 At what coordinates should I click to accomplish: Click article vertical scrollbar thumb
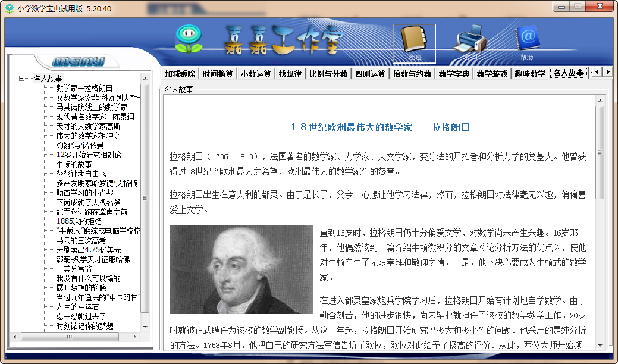pos(600,152)
